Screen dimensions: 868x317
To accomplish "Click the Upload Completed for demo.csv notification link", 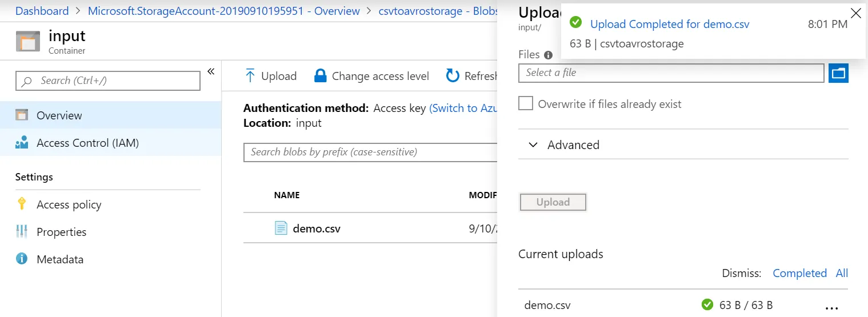I will [669, 24].
